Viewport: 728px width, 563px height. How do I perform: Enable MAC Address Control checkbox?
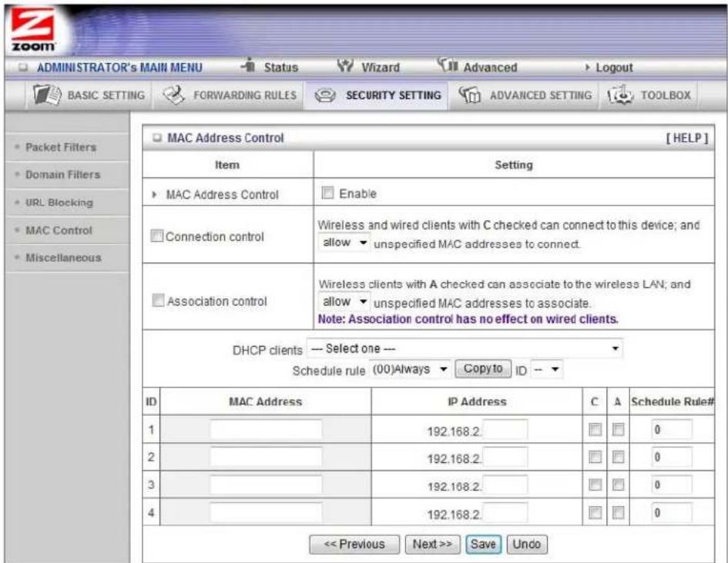point(327,193)
